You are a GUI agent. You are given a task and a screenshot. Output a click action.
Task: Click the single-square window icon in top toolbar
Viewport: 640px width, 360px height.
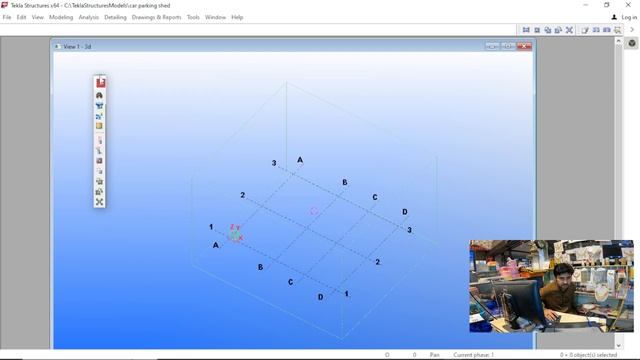click(x=537, y=30)
